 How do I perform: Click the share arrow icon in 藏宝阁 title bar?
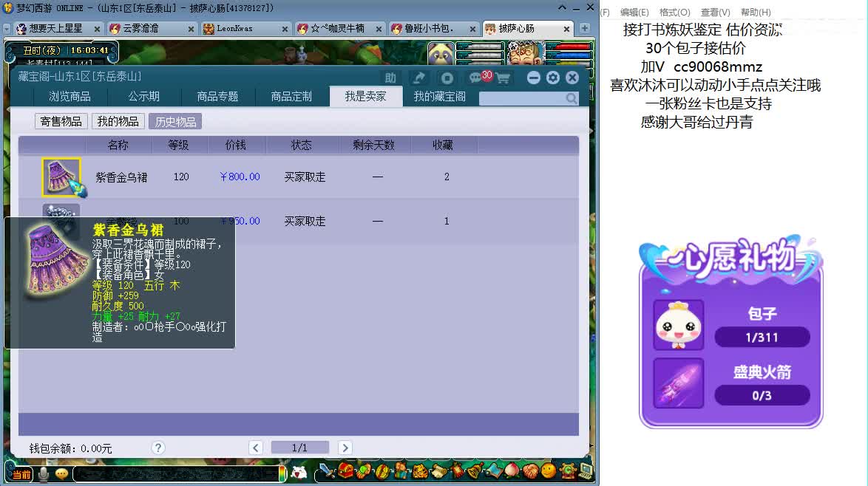point(419,76)
